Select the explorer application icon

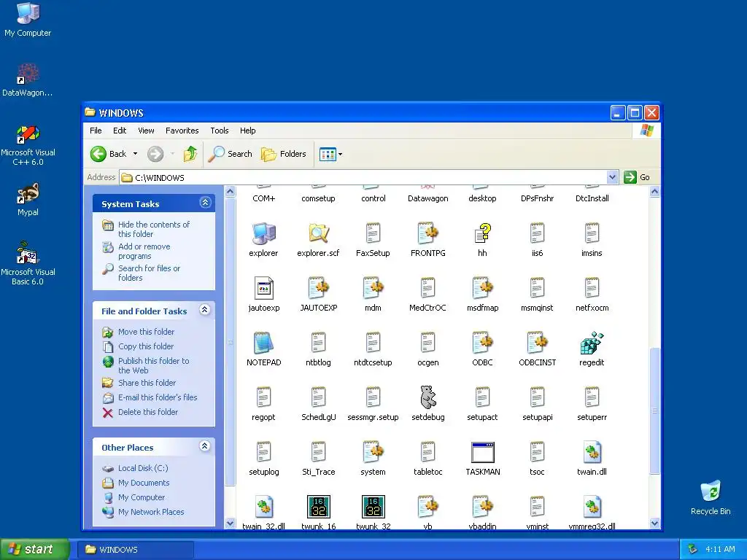click(263, 234)
